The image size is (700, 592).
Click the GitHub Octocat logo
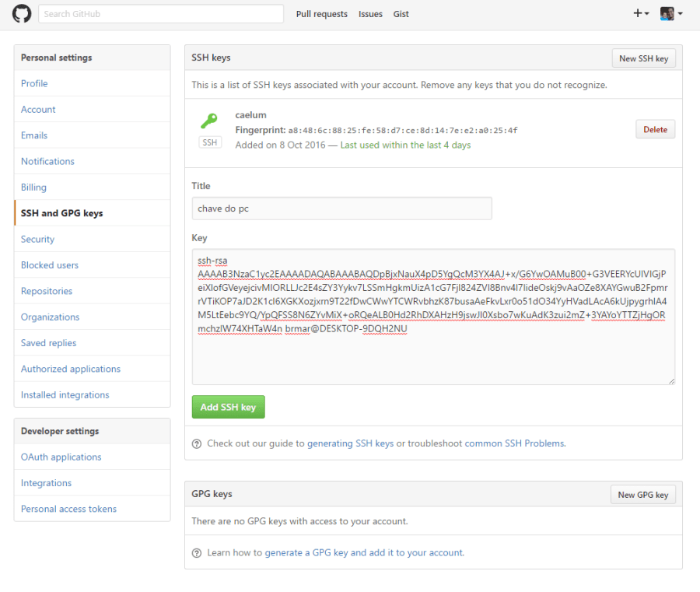[x=22, y=14]
